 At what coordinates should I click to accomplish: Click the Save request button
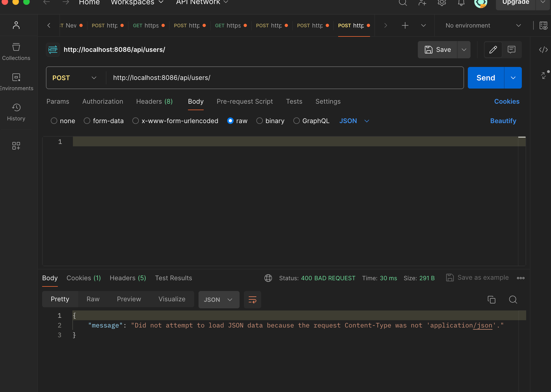pyautogui.click(x=438, y=50)
